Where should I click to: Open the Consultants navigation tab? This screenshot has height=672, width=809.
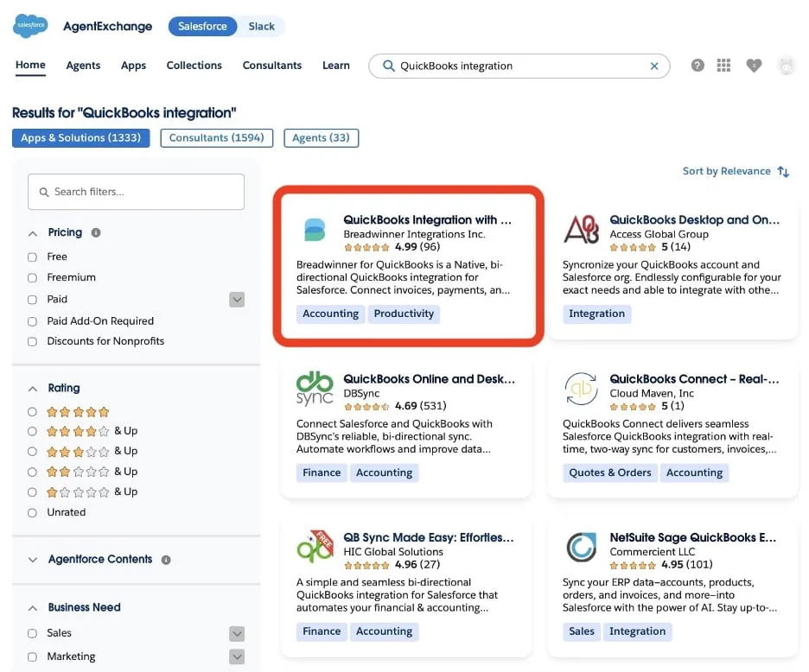tap(272, 66)
